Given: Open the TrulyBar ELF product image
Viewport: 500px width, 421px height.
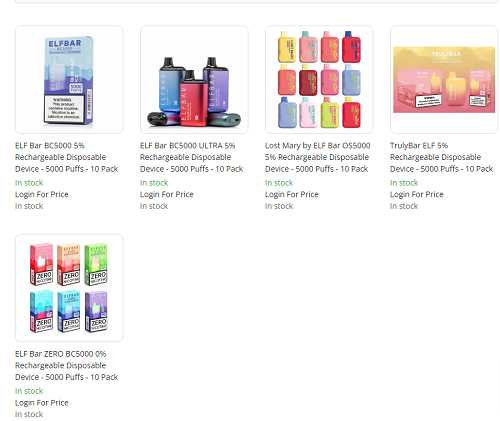Looking at the screenshot, I should [x=444, y=80].
